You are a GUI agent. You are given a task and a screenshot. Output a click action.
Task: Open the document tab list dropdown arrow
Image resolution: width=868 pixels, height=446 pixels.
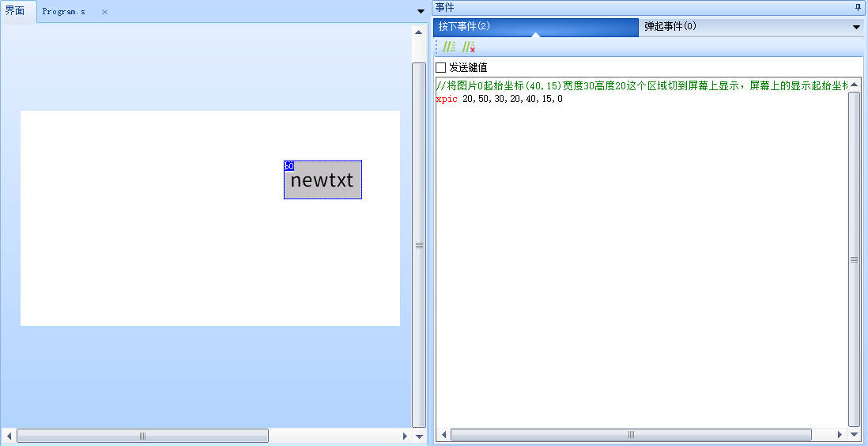[421, 11]
